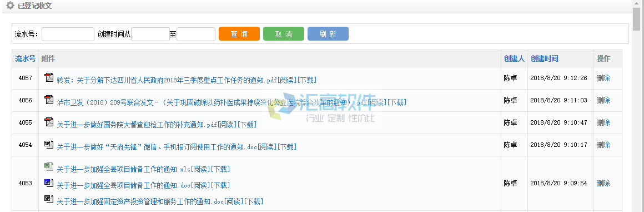Image resolution: width=644 pixels, height=212 pixels.
Task: Sort by the 流水号 column header
Action: (26, 59)
